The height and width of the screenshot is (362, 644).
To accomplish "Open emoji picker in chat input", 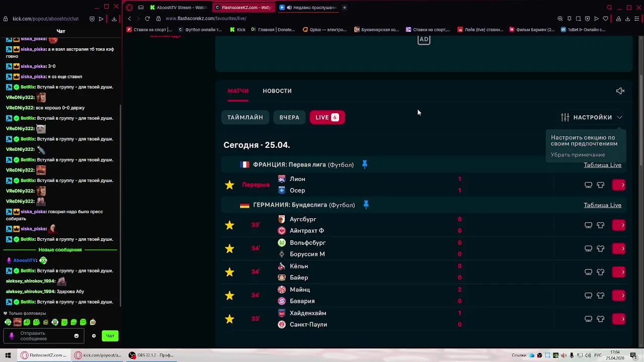I will point(76,336).
